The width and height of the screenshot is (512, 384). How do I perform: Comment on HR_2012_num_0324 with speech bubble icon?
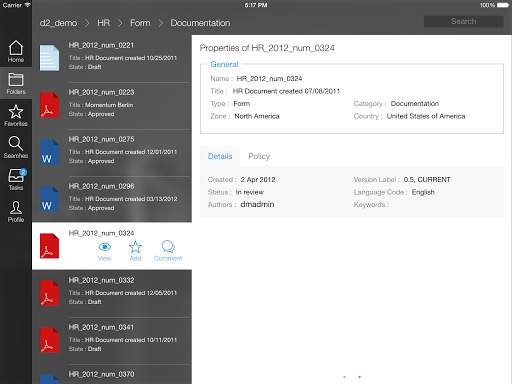[168, 251]
